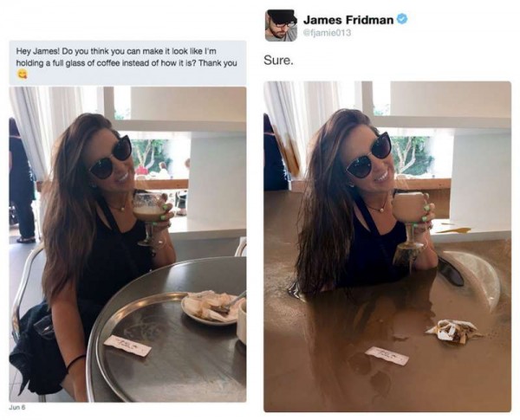520x420 pixels.
Task: Click the sunglasses in the original photo
Action: coord(111,157)
